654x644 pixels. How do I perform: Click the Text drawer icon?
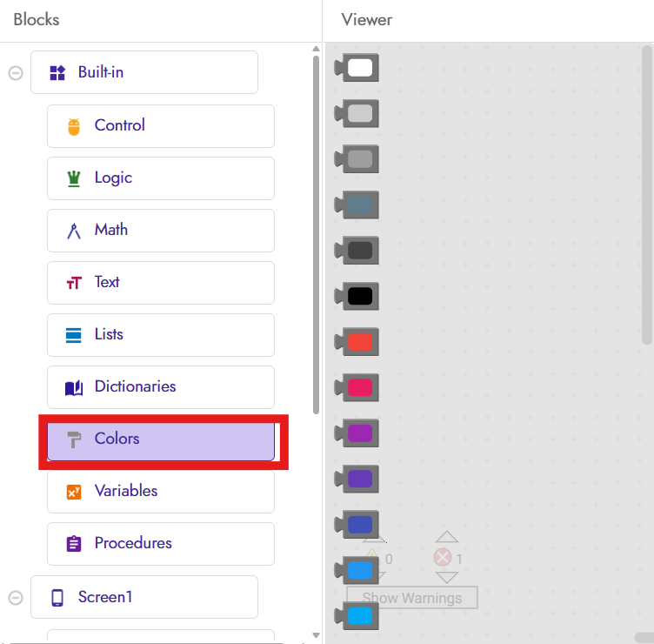tap(74, 283)
